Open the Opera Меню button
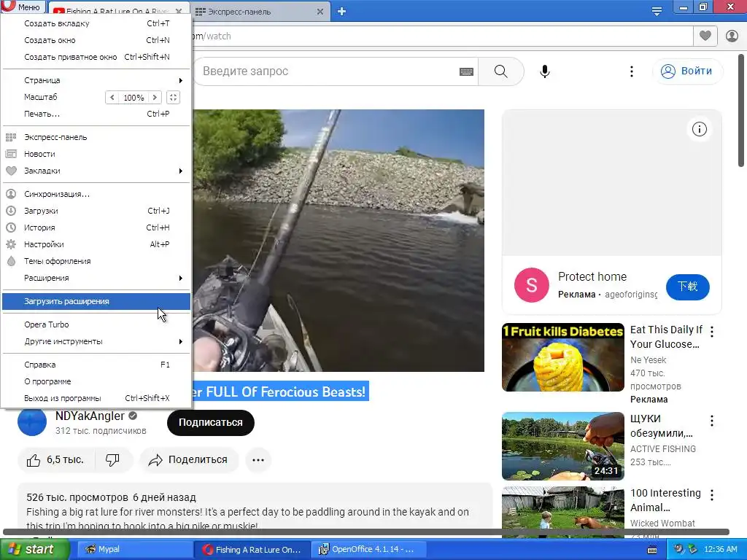Viewport: 747px width, 560px height. (23, 7)
